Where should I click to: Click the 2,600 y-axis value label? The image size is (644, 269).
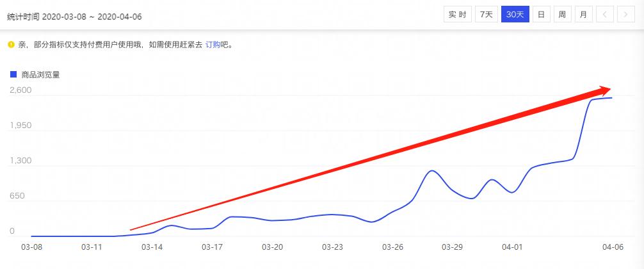(x=20, y=90)
